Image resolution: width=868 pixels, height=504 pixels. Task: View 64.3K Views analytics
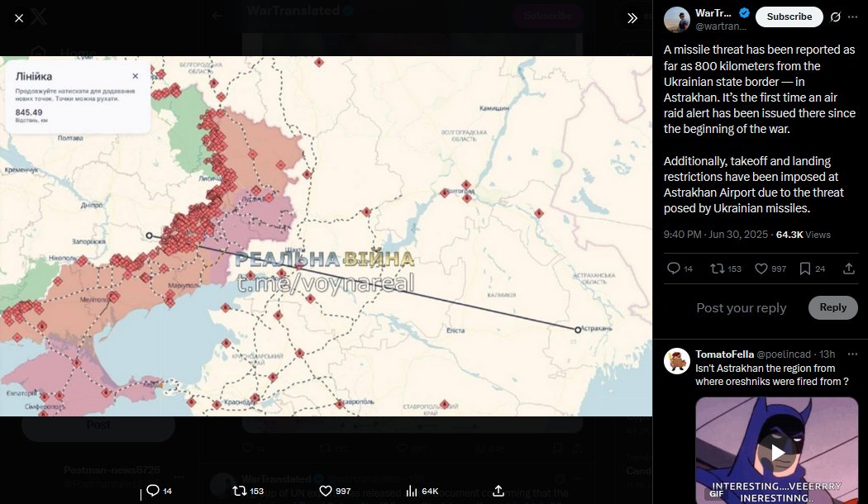[804, 235]
